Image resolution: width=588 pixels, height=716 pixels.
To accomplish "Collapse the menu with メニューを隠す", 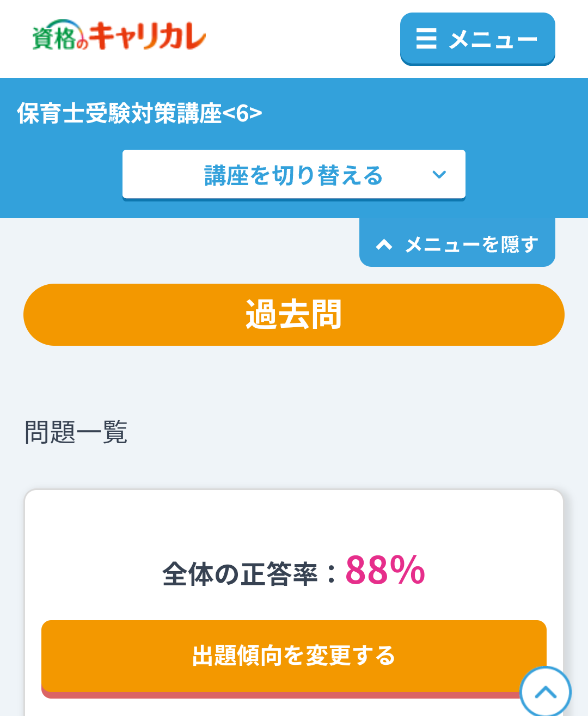I will (471, 244).
